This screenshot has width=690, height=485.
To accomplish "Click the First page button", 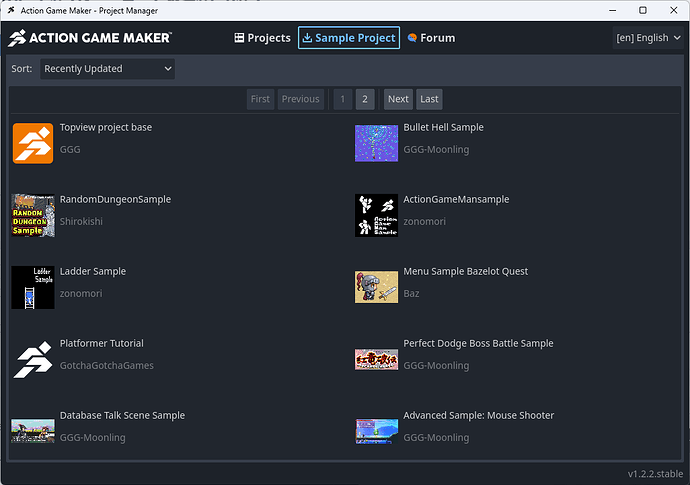I will point(260,99).
